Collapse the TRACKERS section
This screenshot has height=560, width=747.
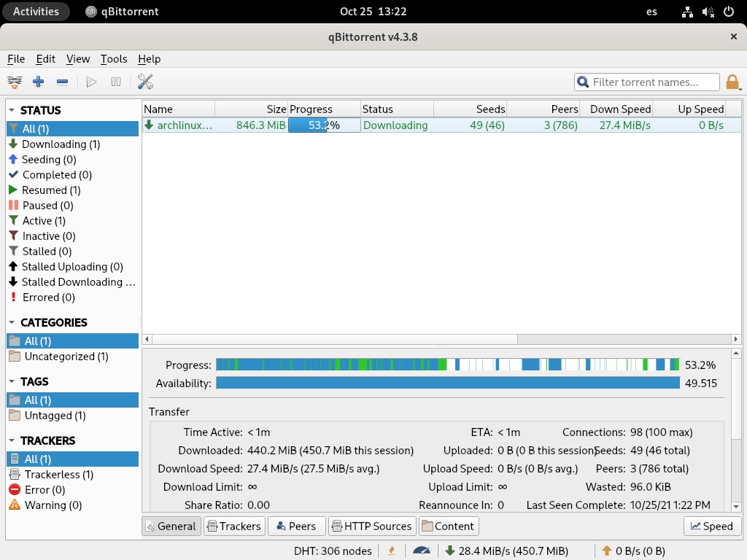click(12, 440)
